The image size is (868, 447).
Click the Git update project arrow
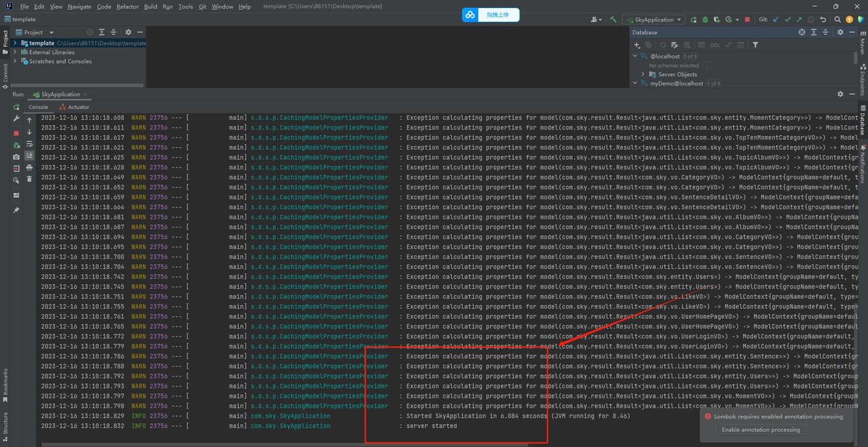(x=776, y=20)
